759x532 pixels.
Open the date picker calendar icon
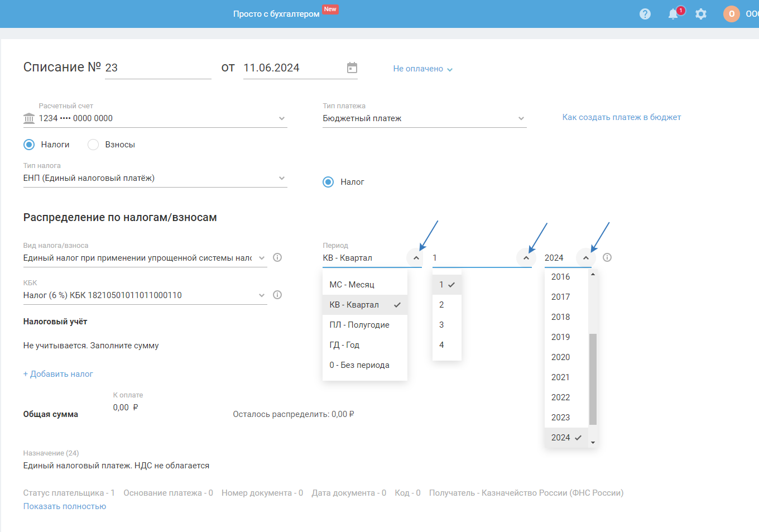click(x=352, y=68)
